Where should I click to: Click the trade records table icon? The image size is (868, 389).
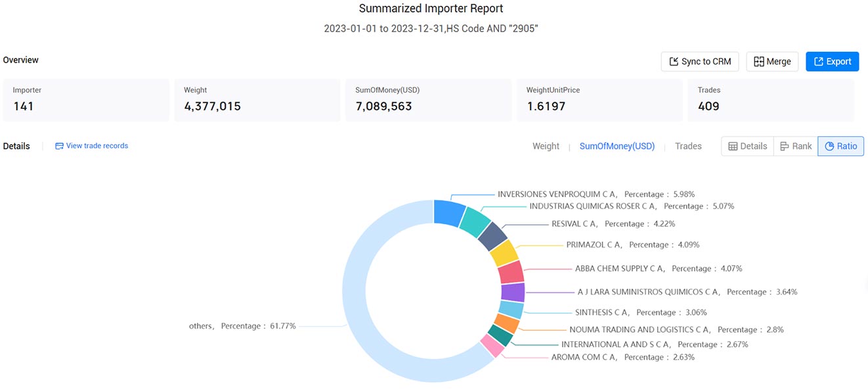click(59, 146)
